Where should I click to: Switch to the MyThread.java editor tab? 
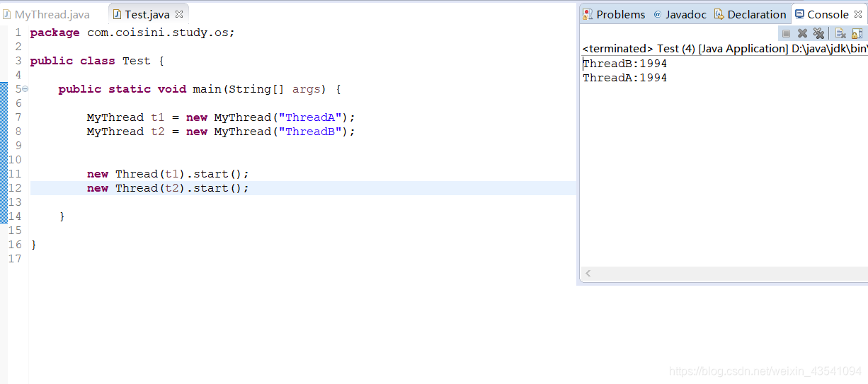(x=46, y=14)
